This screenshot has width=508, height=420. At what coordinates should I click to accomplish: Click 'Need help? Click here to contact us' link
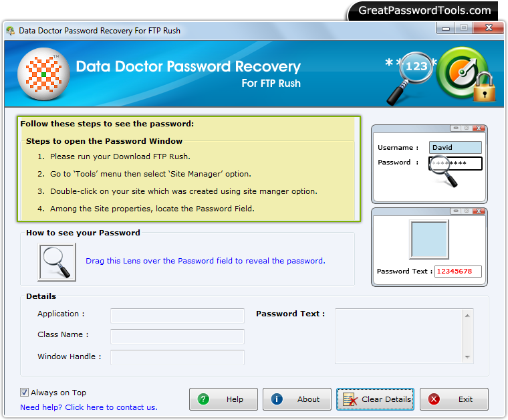[x=89, y=407]
